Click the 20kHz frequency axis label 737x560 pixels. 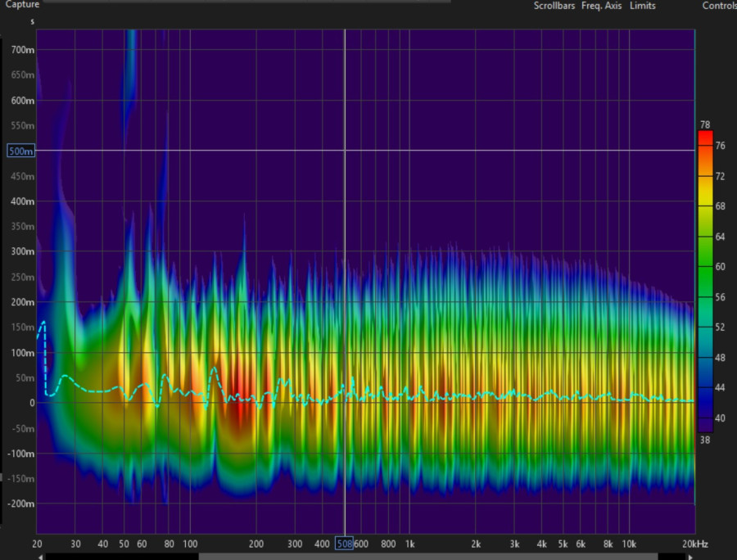pyautogui.click(x=695, y=544)
